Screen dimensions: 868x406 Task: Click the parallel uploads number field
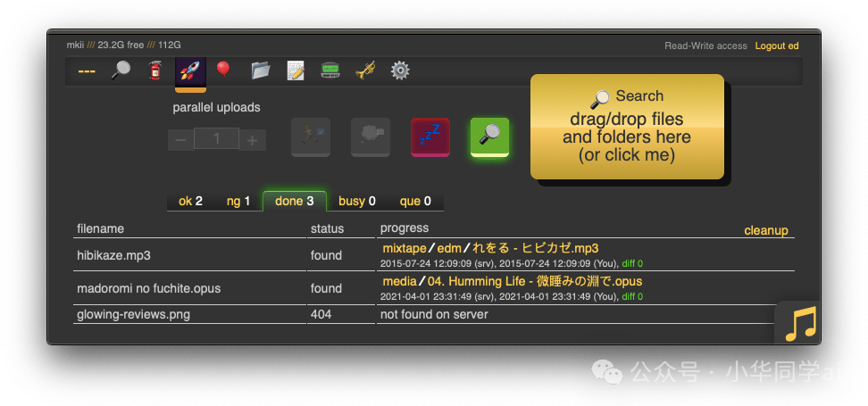pyautogui.click(x=216, y=138)
